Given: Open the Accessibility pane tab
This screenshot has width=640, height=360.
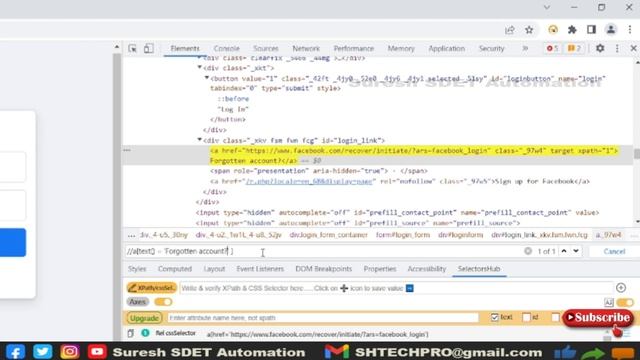Looking at the screenshot, I should pyautogui.click(x=427, y=269).
